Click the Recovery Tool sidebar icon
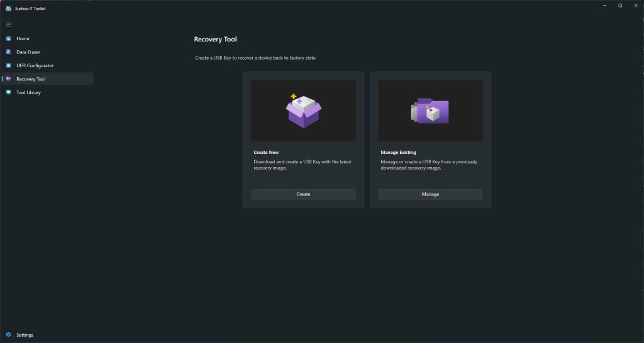The image size is (644, 343). (8, 79)
